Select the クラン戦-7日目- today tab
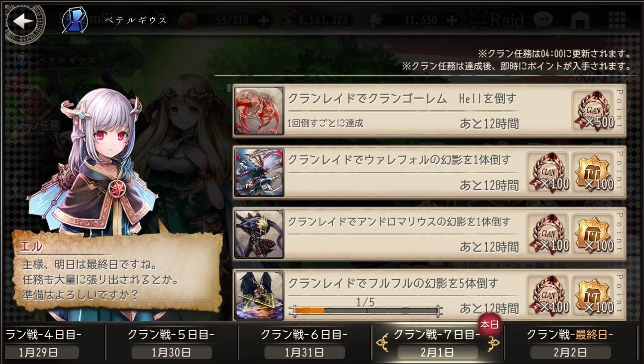644x364 pixels. [437, 344]
